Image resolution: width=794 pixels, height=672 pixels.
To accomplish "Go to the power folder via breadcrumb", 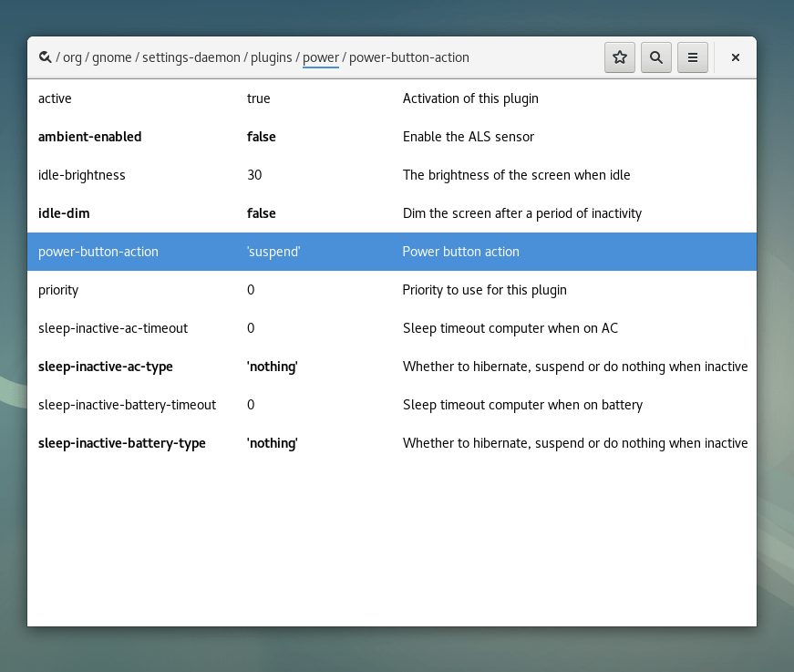I will (x=321, y=57).
